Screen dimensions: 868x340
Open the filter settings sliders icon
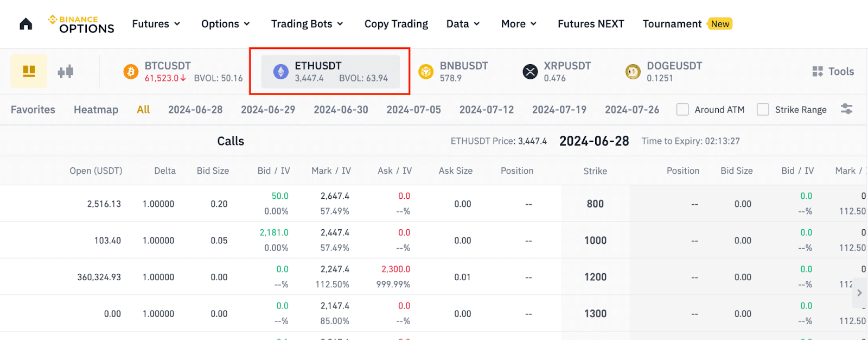(x=846, y=109)
